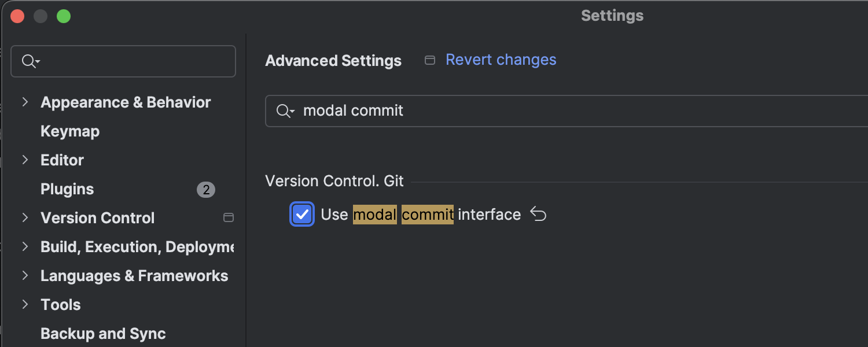Go to the Backup and Sync page

[x=103, y=334]
